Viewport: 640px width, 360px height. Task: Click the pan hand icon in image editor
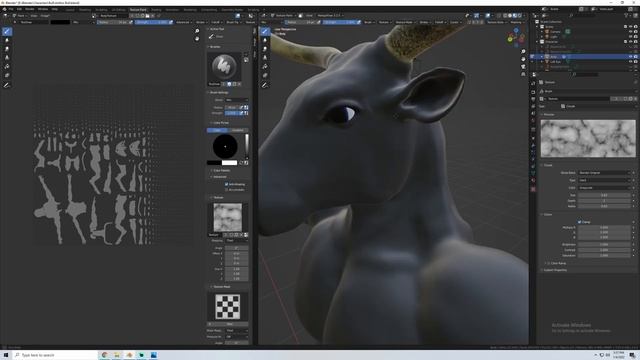pos(197,38)
